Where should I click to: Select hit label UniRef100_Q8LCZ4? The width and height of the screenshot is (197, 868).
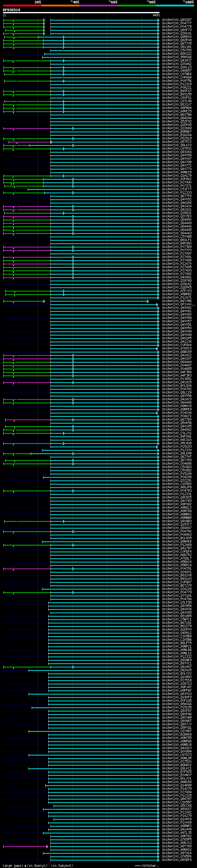coord(177,393)
